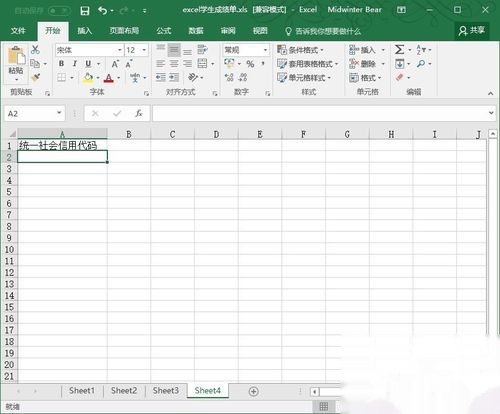
Task: Increase indent
Action: coord(174,78)
